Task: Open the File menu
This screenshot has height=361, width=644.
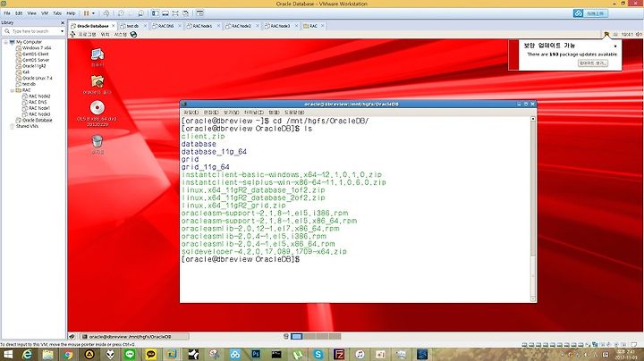Action: coord(7,13)
